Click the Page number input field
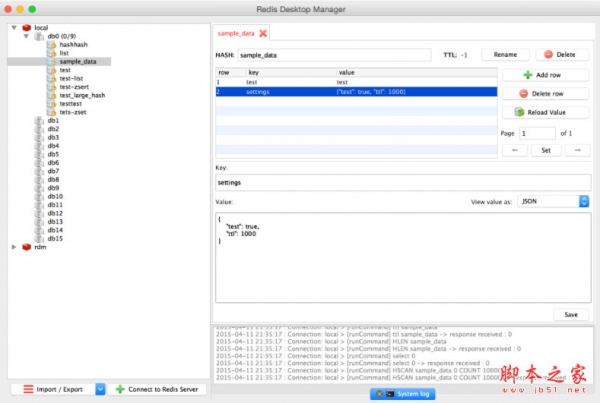 pos(537,133)
